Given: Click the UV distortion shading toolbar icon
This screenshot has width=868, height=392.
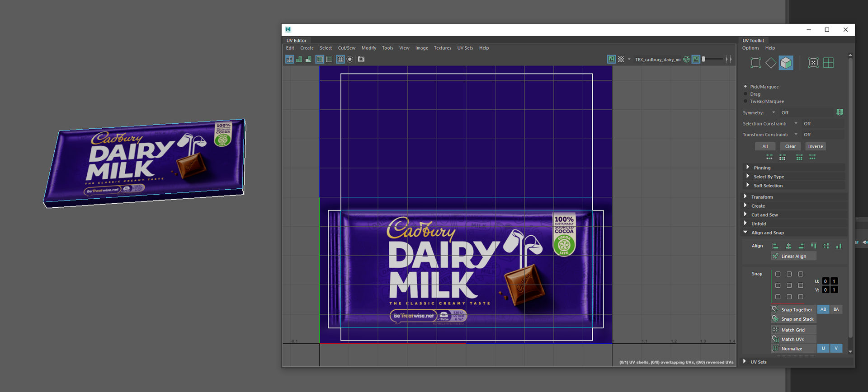Looking at the screenshot, I should click(308, 59).
